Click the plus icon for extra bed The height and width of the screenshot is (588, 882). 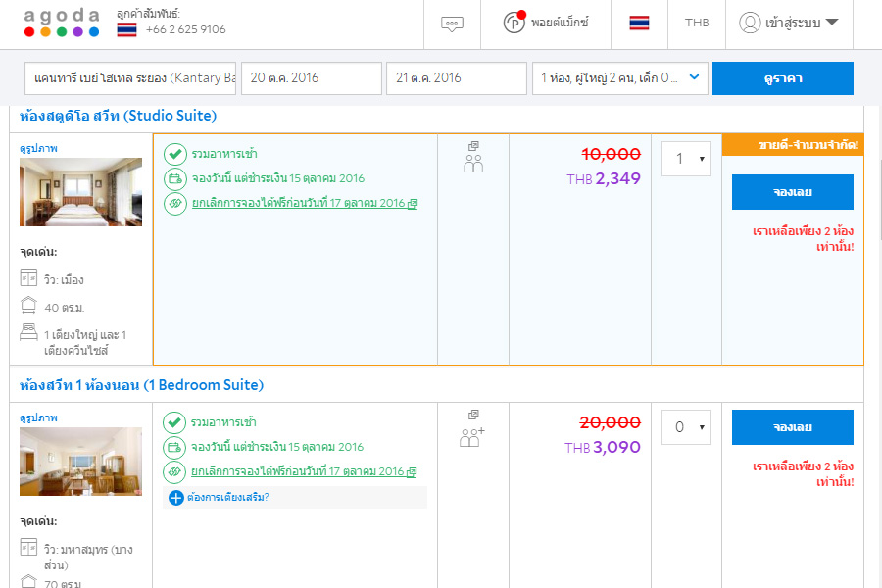coord(176,498)
